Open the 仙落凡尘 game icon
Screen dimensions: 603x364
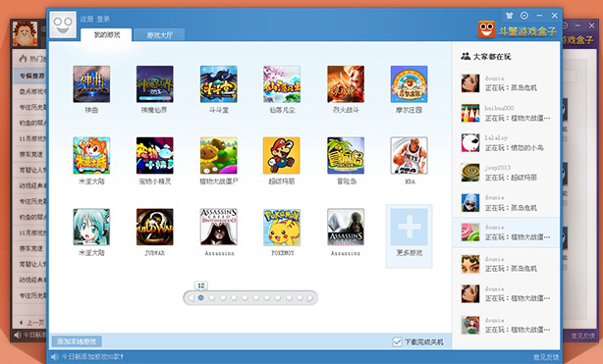(282, 84)
